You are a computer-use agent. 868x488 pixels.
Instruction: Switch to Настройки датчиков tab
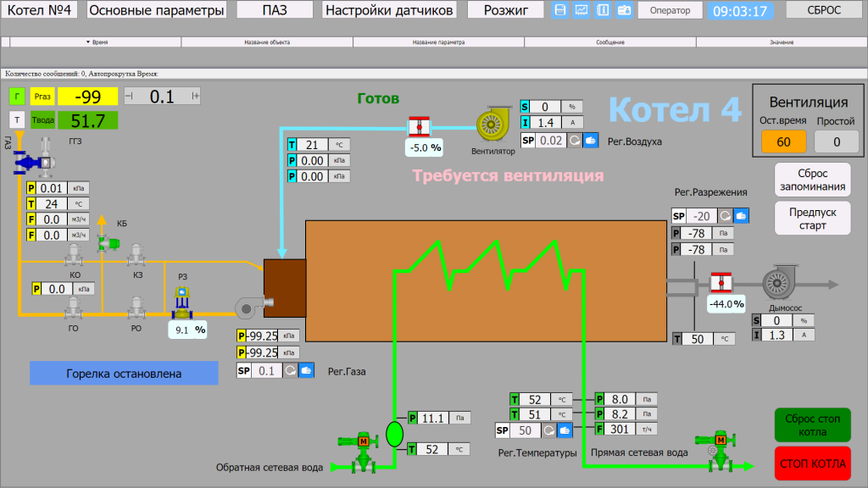(390, 10)
